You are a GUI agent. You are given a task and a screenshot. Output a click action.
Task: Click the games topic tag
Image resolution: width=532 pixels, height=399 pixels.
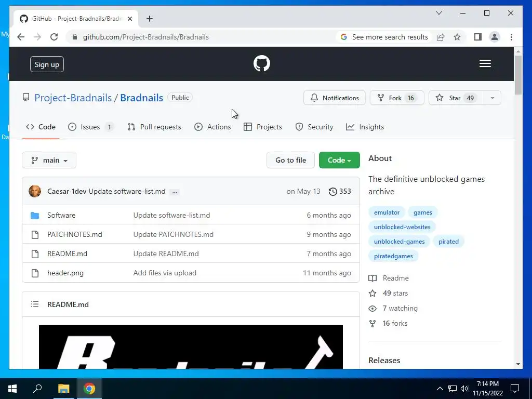click(423, 212)
